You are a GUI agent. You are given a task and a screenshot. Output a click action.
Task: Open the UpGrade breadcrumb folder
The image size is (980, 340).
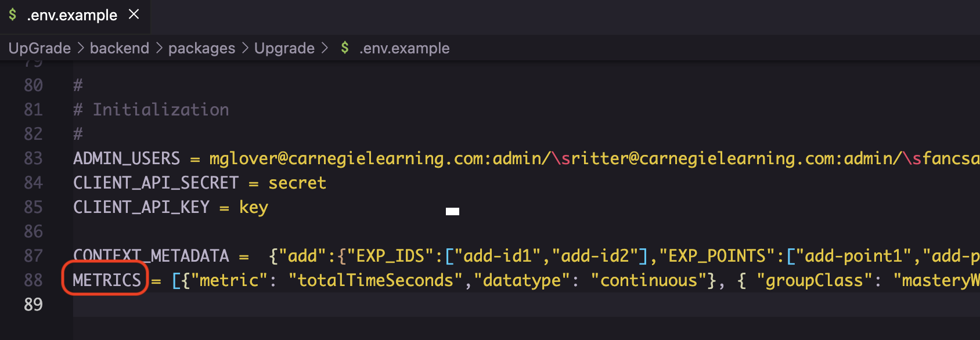39,48
